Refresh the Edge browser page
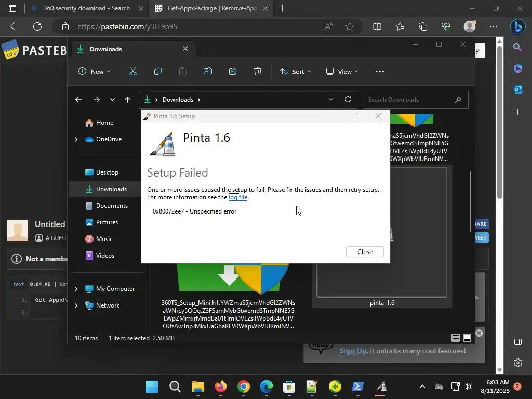 pos(37,26)
